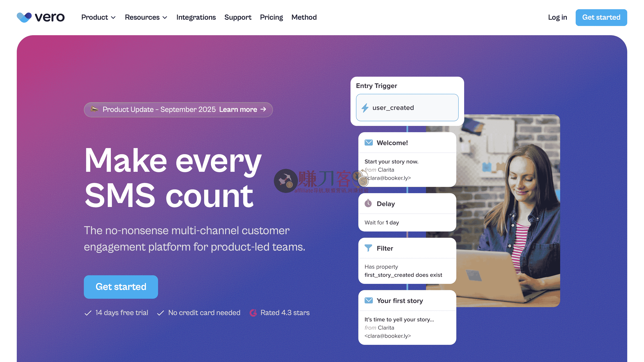The image size is (644, 362).
Task: Click the G2 logo beside Rated 4.3 stars
Action: [x=253, y=313]
